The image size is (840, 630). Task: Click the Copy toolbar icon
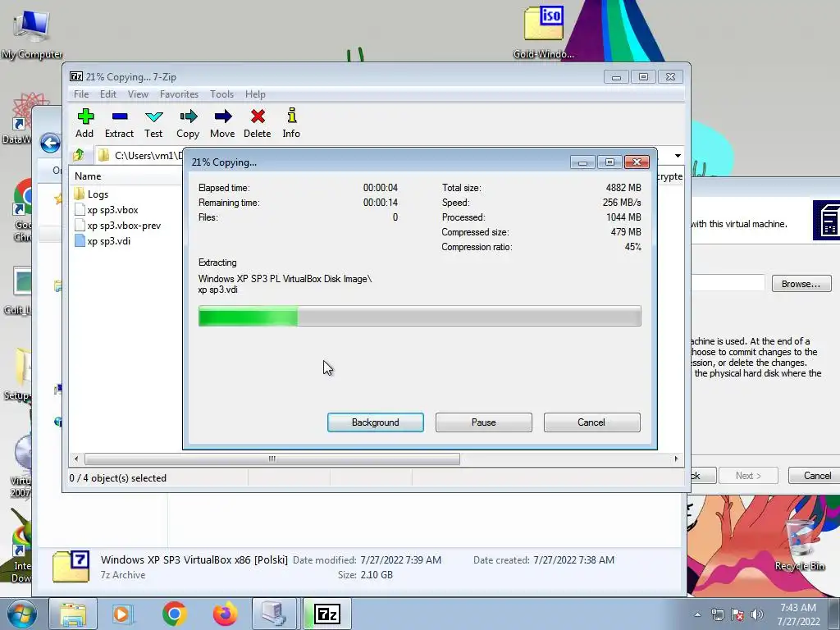pyautogui.click(x=188, y=123)
